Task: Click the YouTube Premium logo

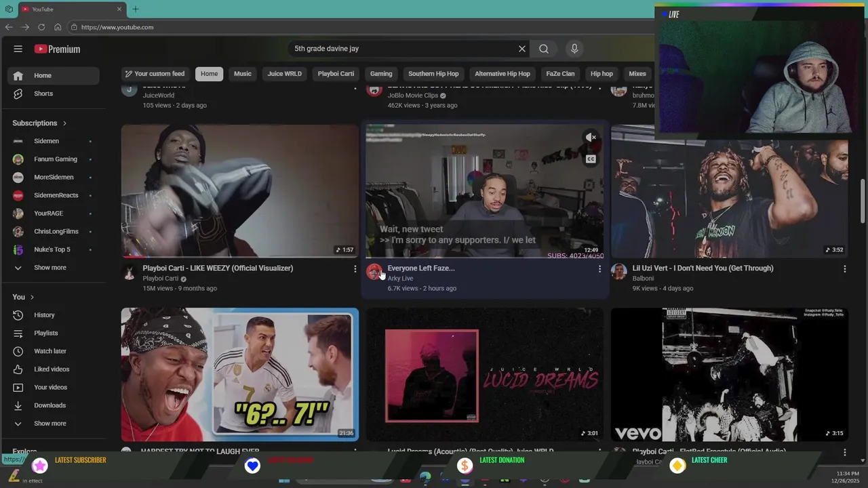Action: pos(58,49)
